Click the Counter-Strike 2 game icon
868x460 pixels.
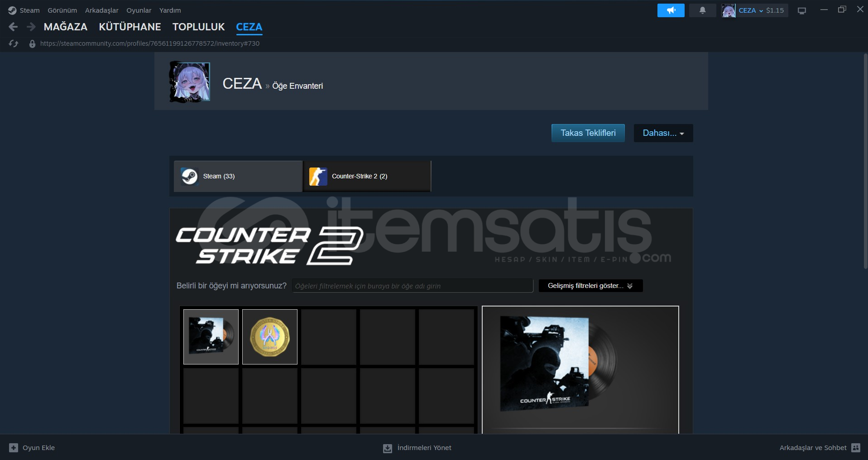point(318,176)
